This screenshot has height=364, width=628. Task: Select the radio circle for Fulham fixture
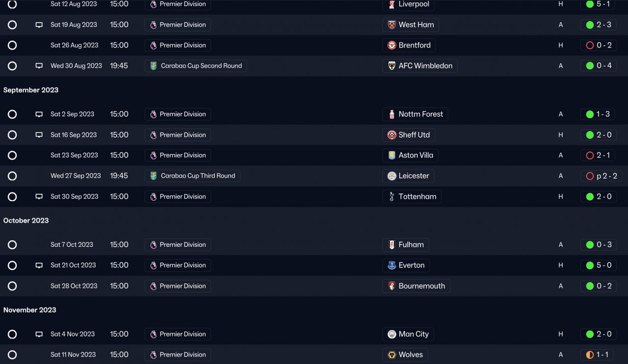tap(12, 245)
